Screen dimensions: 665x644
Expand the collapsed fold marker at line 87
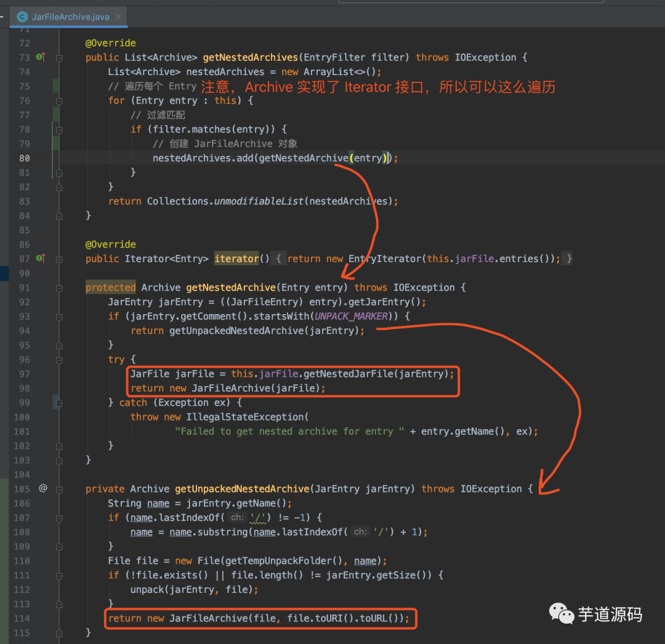click(x=58, y=259)
